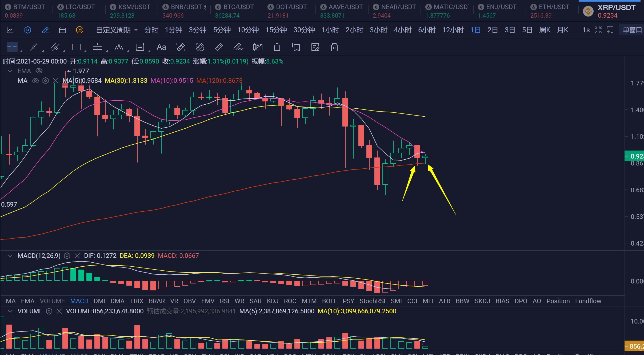Select the trend line drawing tool

click(x=33, y=47)
